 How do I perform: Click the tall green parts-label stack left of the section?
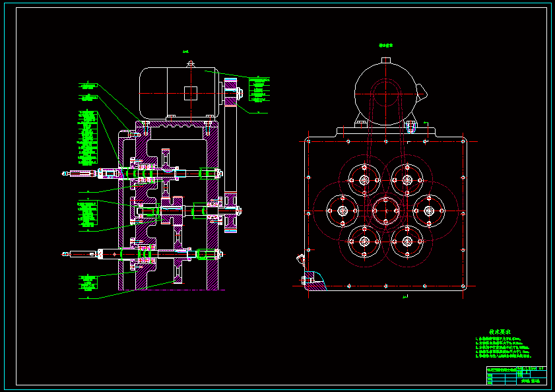[x=87, y=138]
